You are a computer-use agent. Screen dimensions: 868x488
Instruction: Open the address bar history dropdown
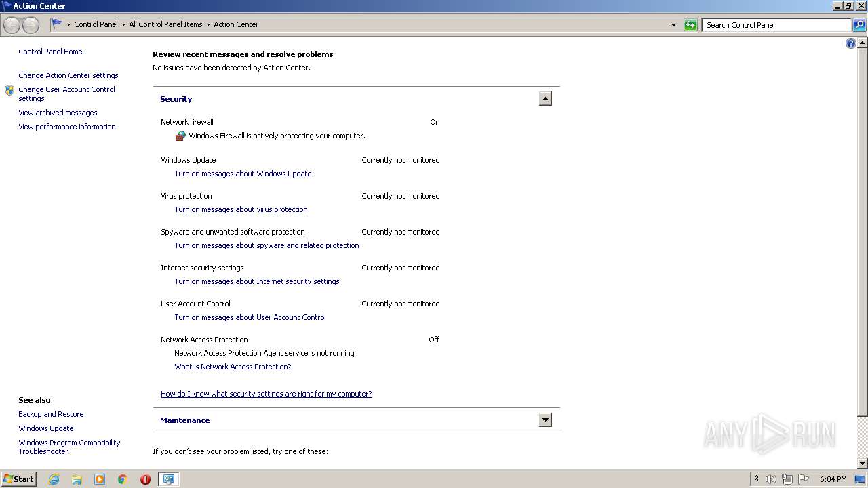pyautogui.click(x=673, y=25)
